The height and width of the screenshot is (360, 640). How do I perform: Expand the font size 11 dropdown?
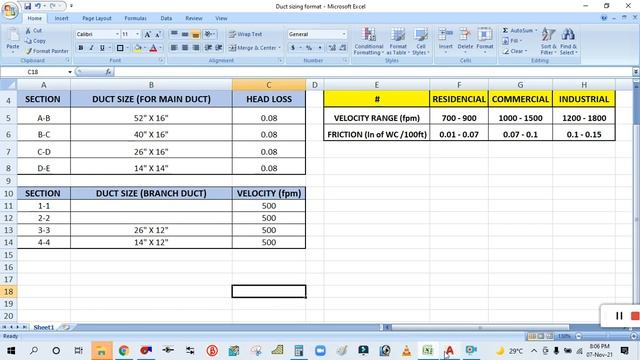point(138,34)
